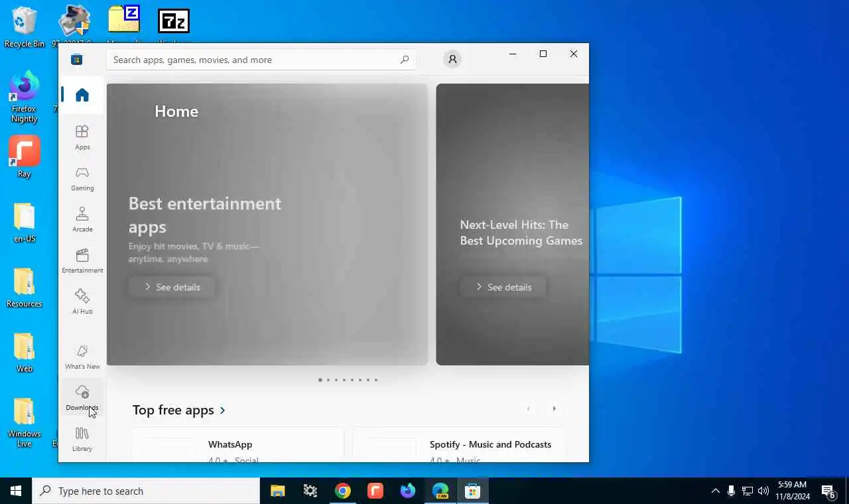This screenshot has height=504, width=849.
Task: Show hidden system tray icons
Action: (715, 491)
